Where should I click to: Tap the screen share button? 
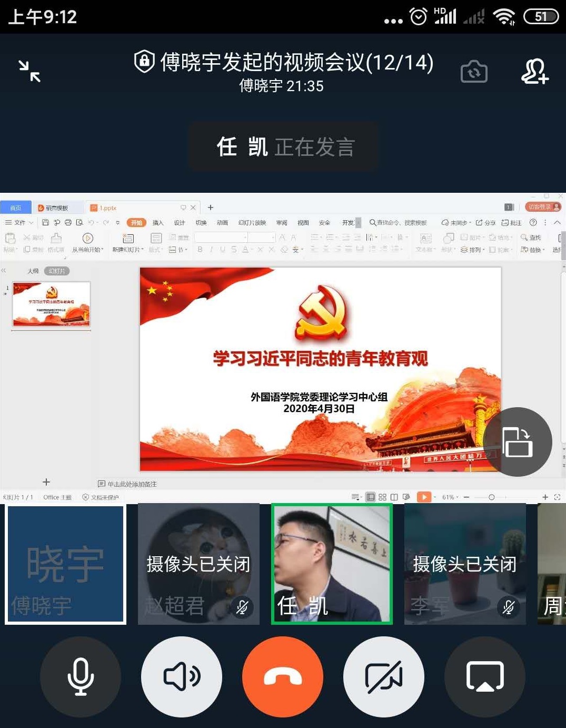pos(485,677)
